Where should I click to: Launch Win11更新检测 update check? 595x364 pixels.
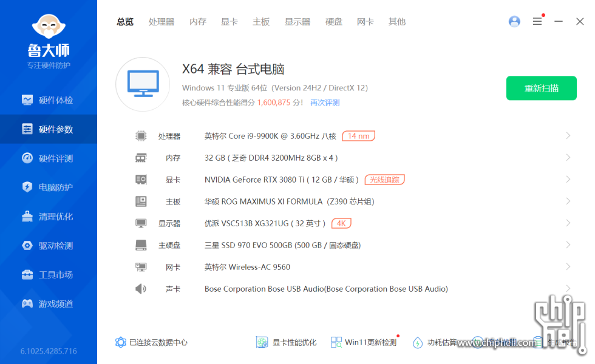click(x=364, y=342)
